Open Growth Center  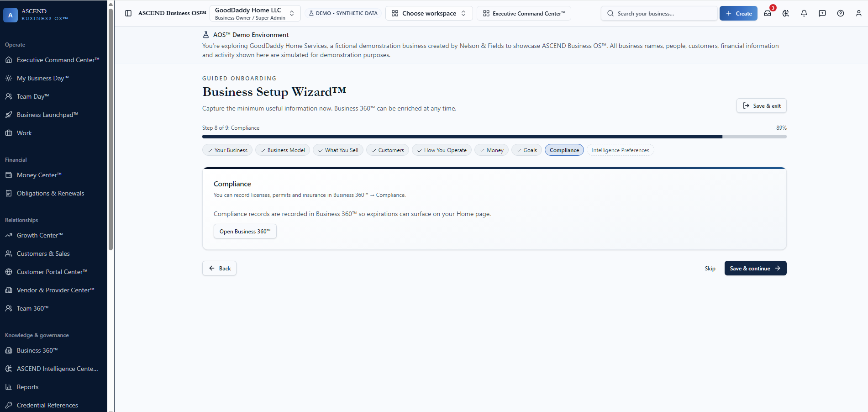53,235
